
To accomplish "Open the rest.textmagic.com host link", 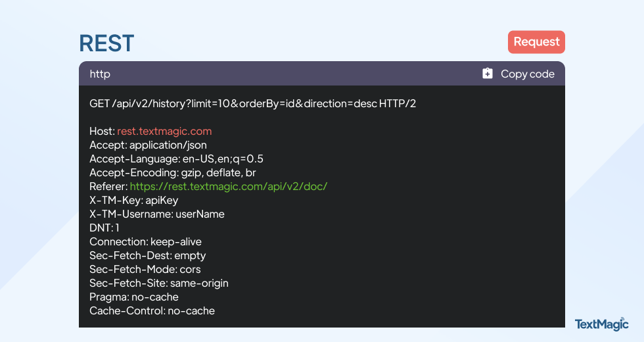I will pyautogui.click(x=164, y=131).
